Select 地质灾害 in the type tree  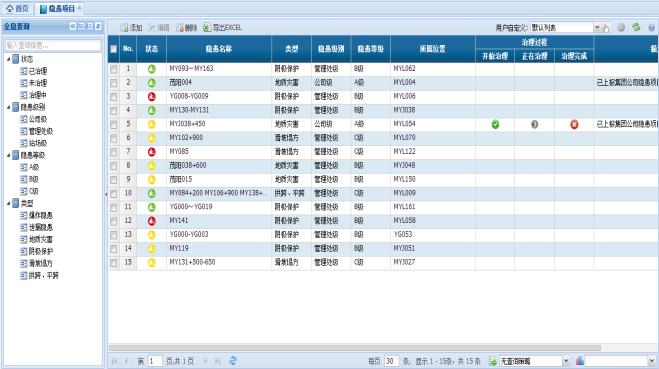coord(41,240)
